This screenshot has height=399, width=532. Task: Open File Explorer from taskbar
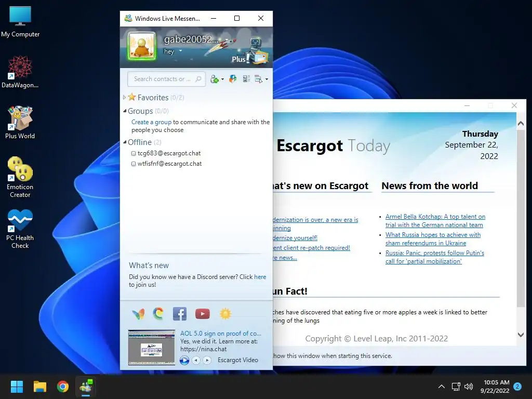(39, 387)
